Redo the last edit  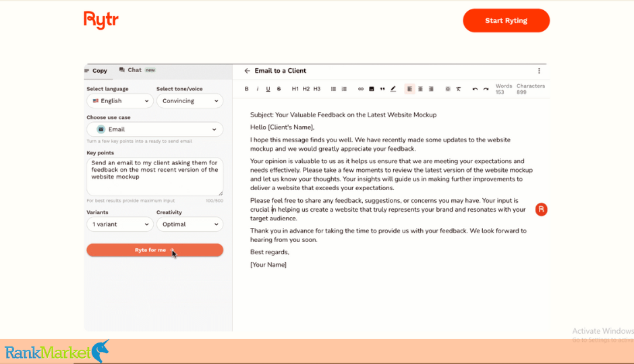tap(486, 89)
